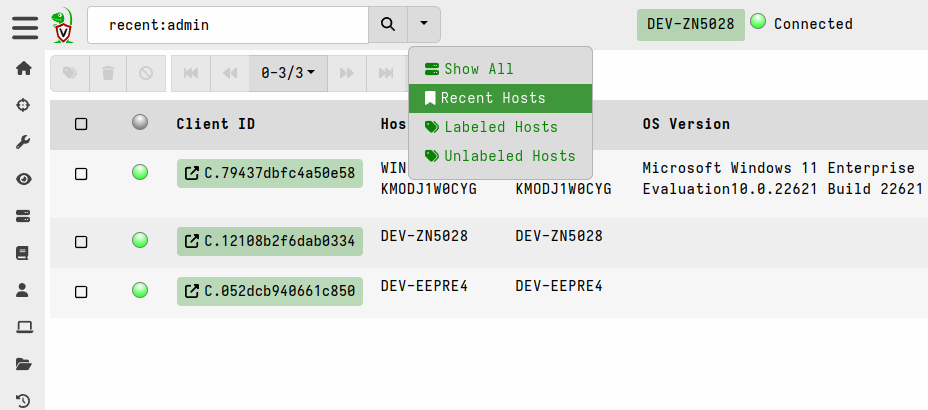Screen dimensions: 928x410
Task: Click the Label Clients tag button
Action: 69,73
